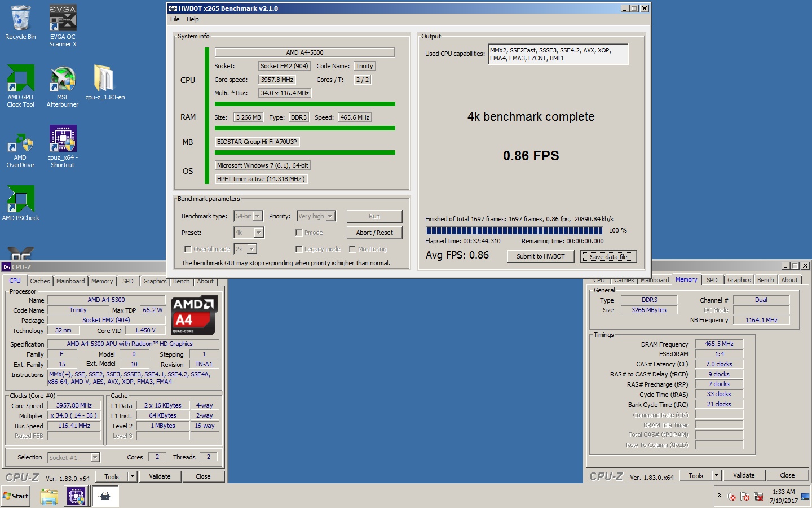The image size is (812, 508).
Task: Click the NB Frequency value 1164.1 MHz
Action: click(761, 320)
